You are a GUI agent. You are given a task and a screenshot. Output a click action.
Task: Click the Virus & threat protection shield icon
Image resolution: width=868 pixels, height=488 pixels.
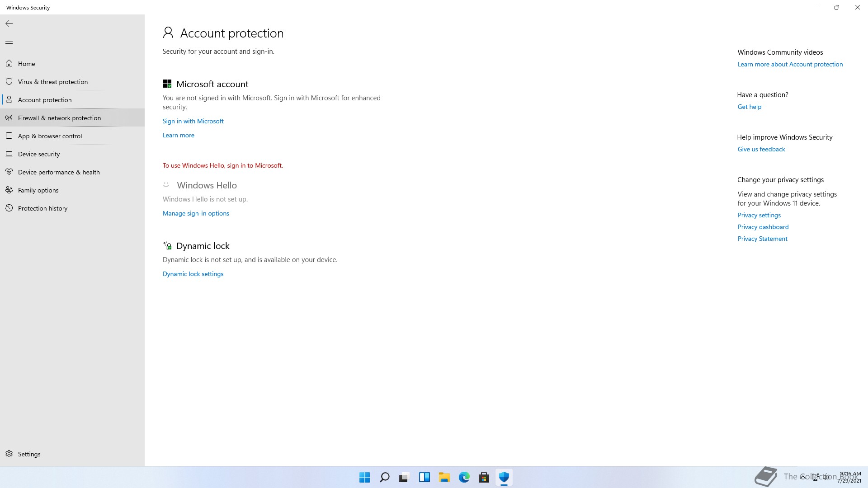point(9,81)
